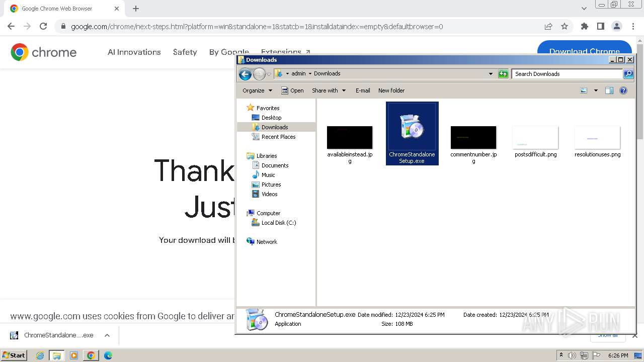644x362 pixels.
Task: Open recent pages dropdown in Explorer
Action: (269, 74)
